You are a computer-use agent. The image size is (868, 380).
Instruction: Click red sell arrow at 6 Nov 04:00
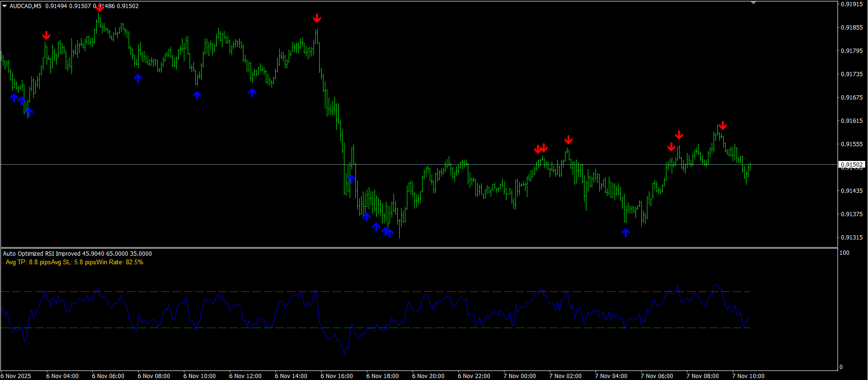coord(46,35)
